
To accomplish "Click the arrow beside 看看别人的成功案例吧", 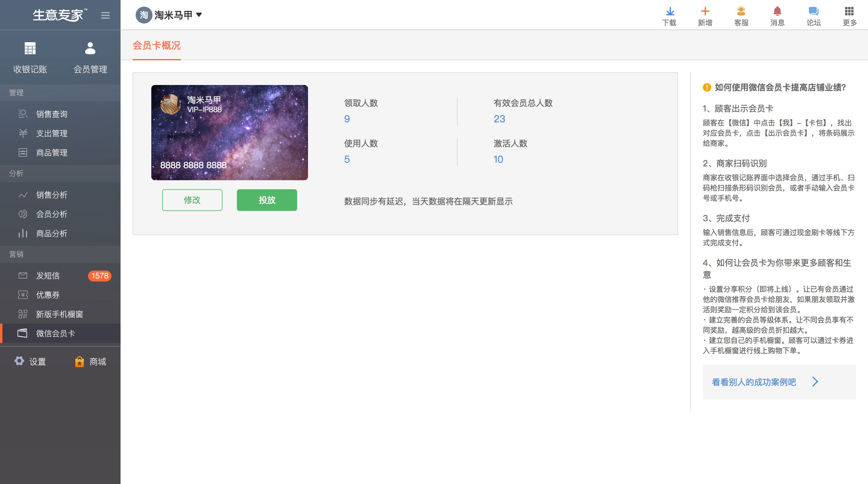I will (815, 382).
